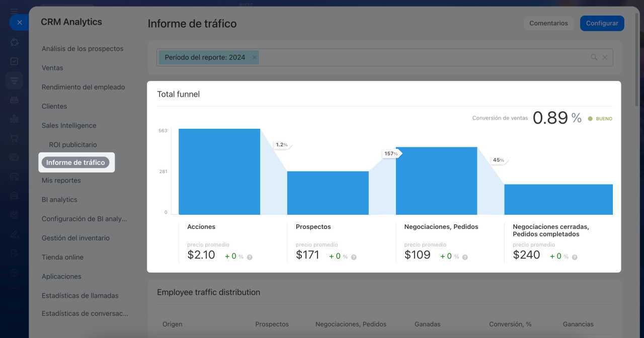
Task: Open the shopping cart icon in the left rail
Action: [14, 138]
